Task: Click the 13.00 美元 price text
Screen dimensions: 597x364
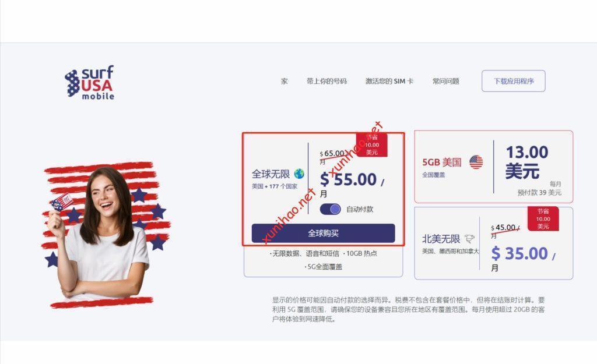Action: click(526, 162)
